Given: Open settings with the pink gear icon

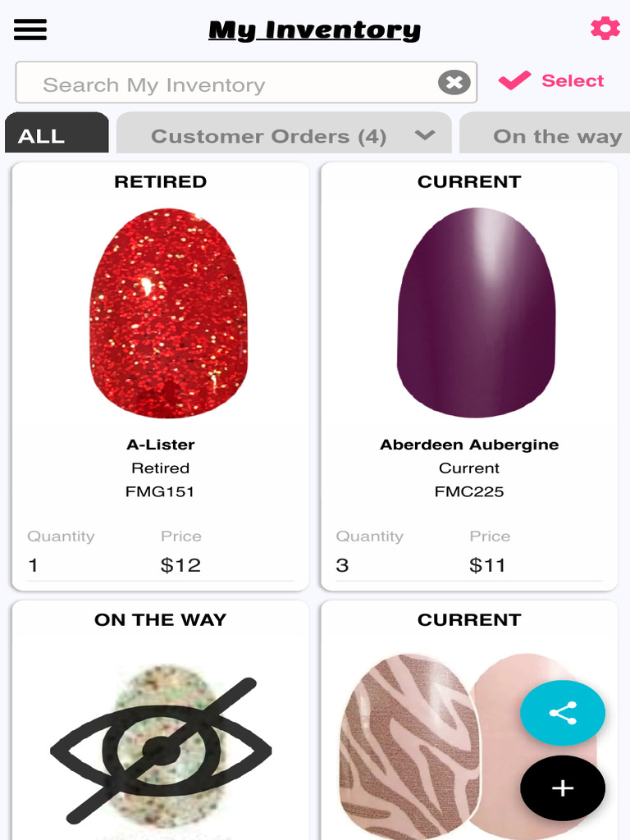Looking at the screenshot, I should [605, 29].
